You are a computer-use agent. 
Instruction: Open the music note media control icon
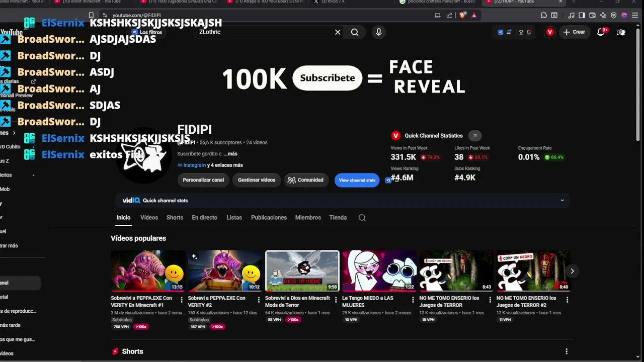pos(572,15)
